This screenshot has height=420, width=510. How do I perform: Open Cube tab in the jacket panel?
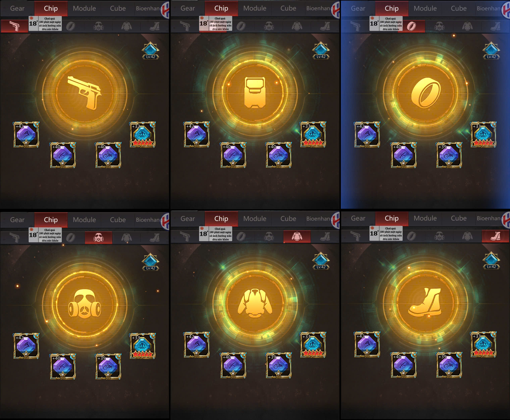click(x=288, y=218)
